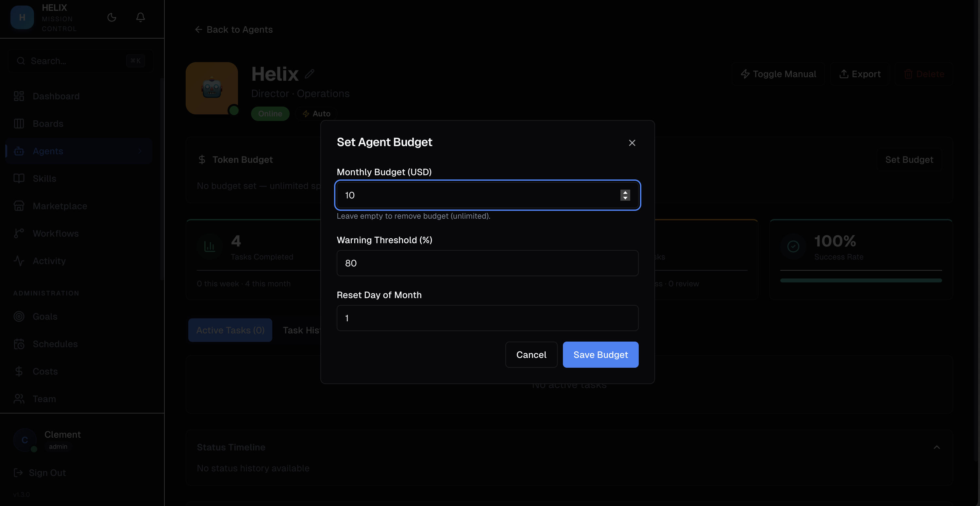The image size is (980, 506).
Task: Click the Auto mode badge
Action: coord(316,114)
